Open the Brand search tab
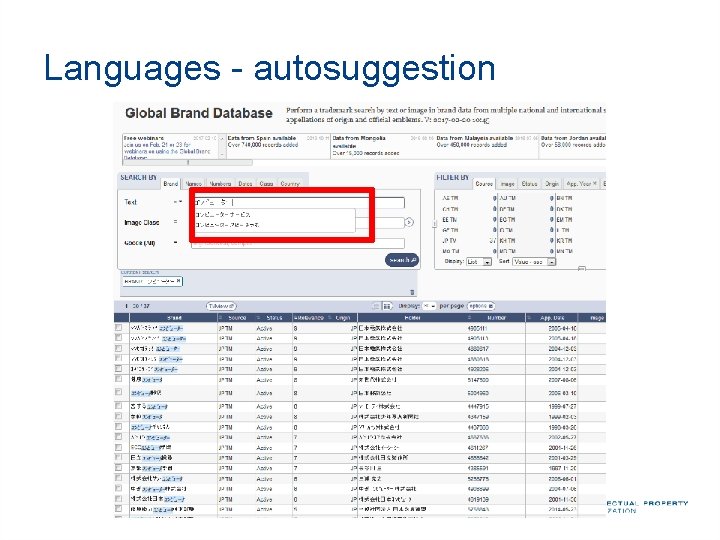 pyautogui.click(x=171, y=184)
